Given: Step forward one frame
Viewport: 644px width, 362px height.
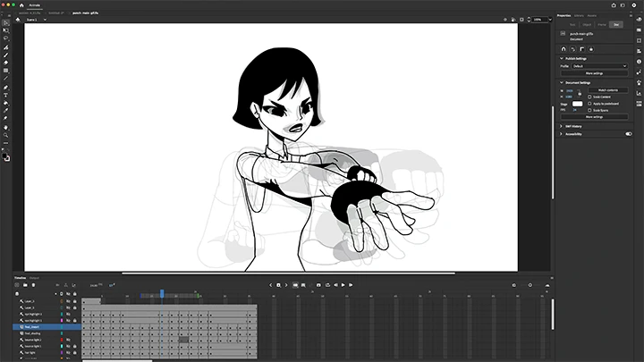Looking at the screenshot, I should pos(351,285).
